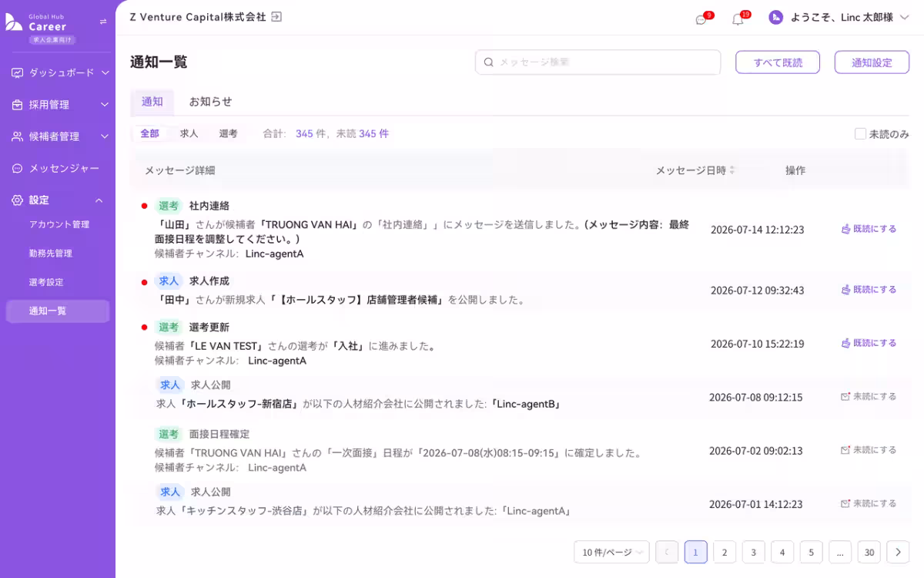
Task: Go to next page arrow
Action: point(898,552)
